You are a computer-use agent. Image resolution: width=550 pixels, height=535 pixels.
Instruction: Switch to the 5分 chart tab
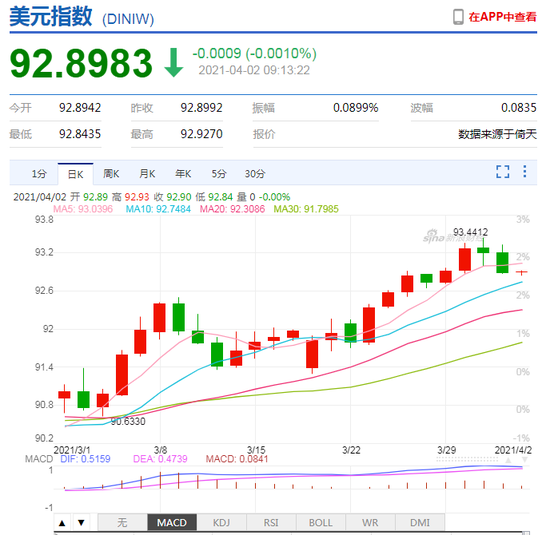[x=219, y=174]
